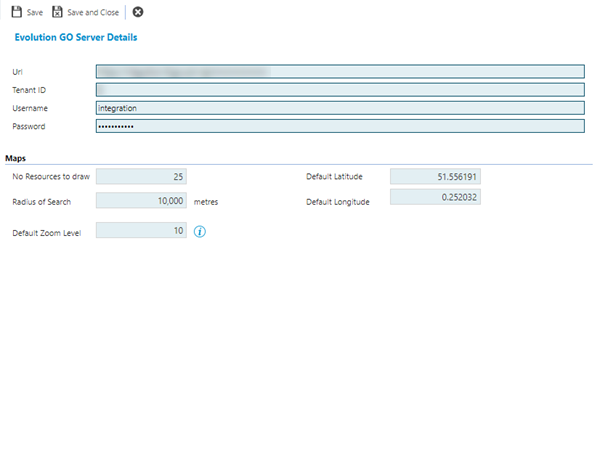This screenshot has height=458, width=600.
Task: Click the Tenant ID label text
Action: [31, 91]
